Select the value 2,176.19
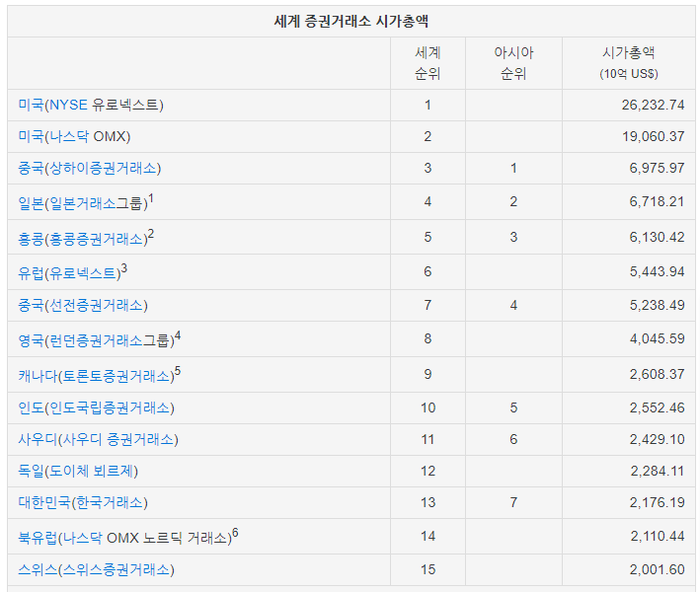Image resolution: width=700 pixels, height=592 pixels. point(657,503)
